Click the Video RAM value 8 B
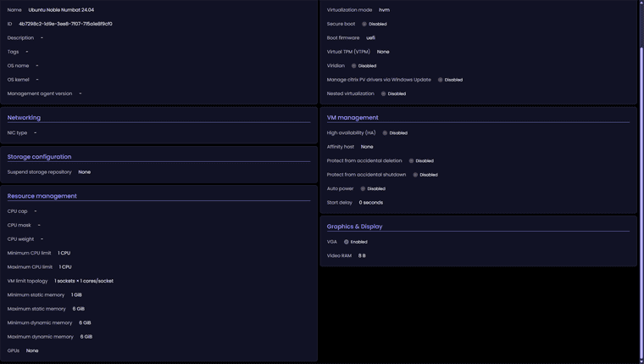This screenshot has width=644, height=364. [362, 256]
